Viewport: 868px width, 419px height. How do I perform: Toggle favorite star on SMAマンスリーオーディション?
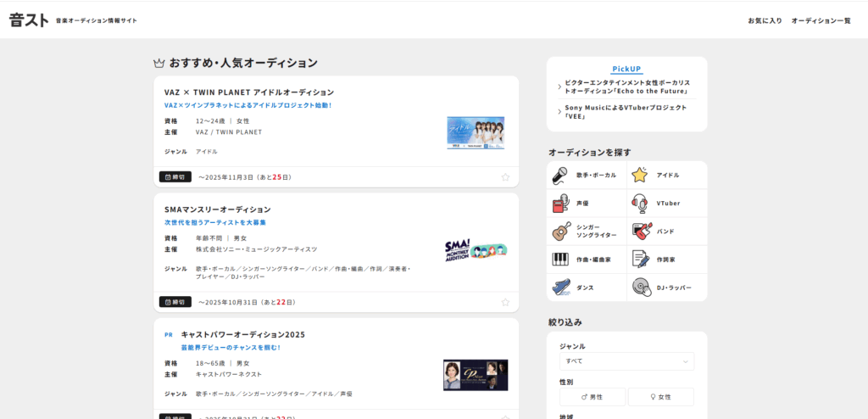point(505,302)
